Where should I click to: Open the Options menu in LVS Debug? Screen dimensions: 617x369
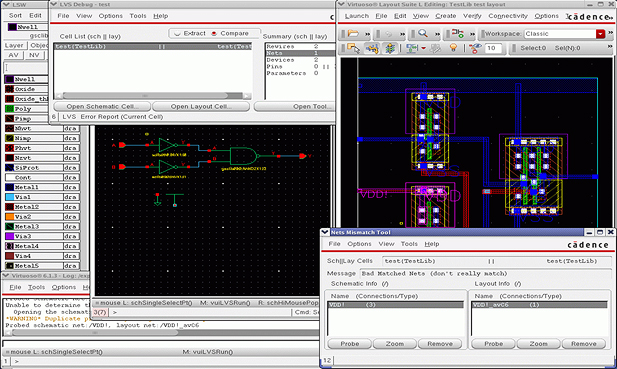point(111,16)
